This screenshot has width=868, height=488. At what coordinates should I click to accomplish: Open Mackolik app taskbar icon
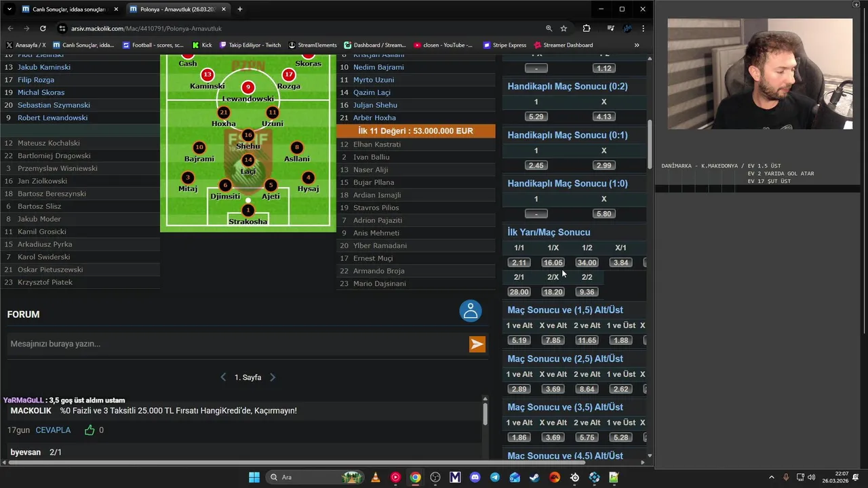[455, 477]
